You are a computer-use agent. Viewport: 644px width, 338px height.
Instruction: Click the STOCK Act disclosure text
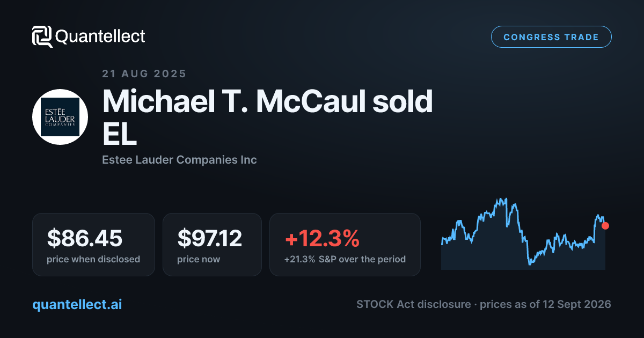click(x=413, y=305)
